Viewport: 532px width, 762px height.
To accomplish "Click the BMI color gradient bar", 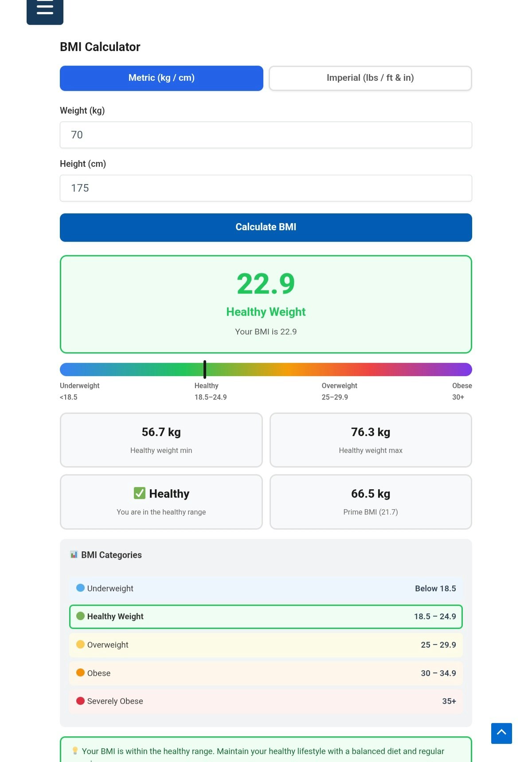I will coord(266,369).
